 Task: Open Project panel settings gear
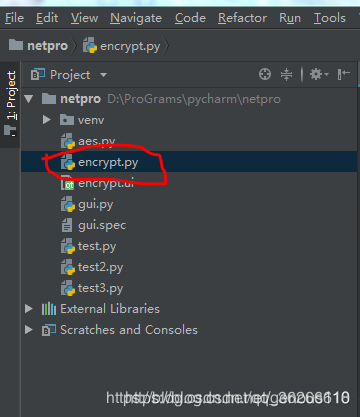click(319, 74)
